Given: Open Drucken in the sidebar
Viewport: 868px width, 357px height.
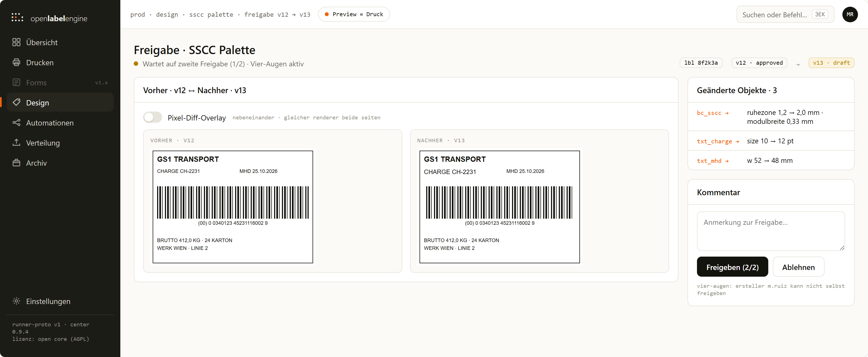Looking at the screenshot, I should (x=60, y=62).
